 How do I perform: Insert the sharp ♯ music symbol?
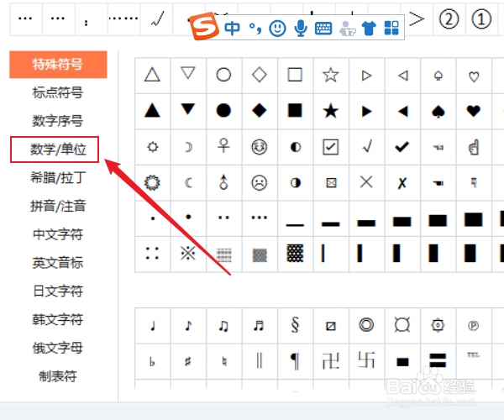click(x=188, y=361)
